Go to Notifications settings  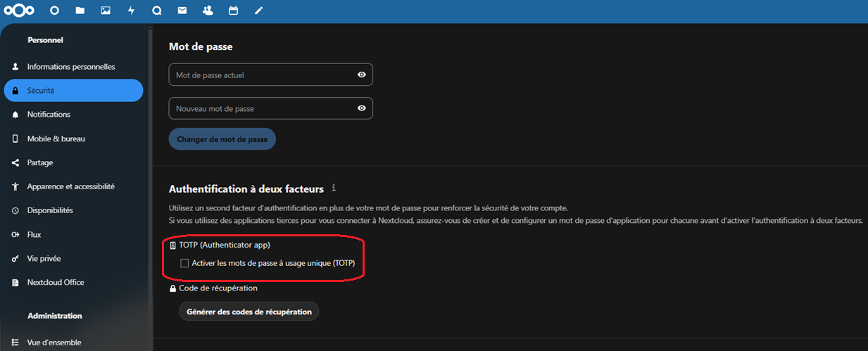73,115
